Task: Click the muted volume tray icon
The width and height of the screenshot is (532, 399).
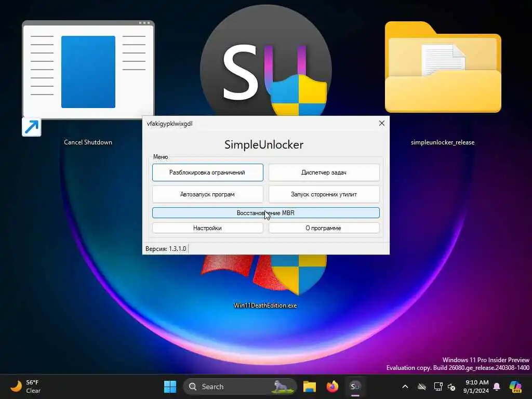Action: tap(451, 387)
